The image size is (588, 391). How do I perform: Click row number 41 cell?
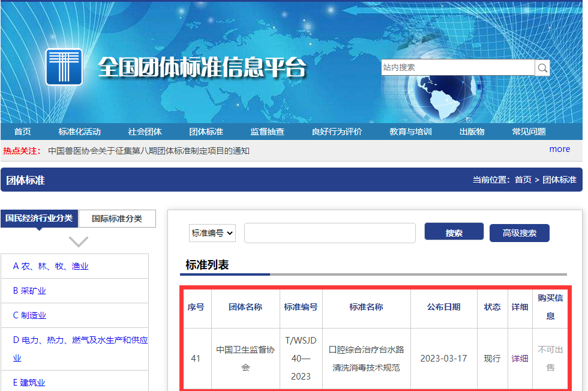point(196,359)
